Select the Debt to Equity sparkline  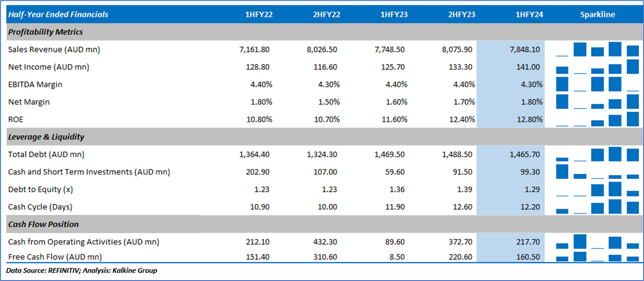597,189
